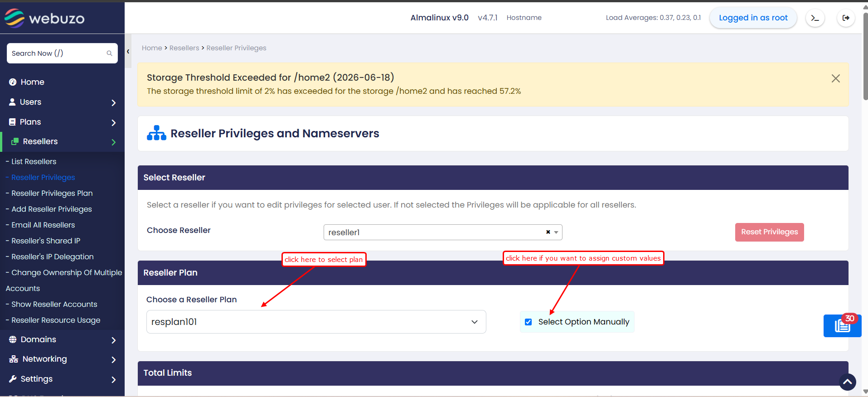The image size is (868, 397).
Task: Click the Domains globe icon
Action: (x=13, y=339)
